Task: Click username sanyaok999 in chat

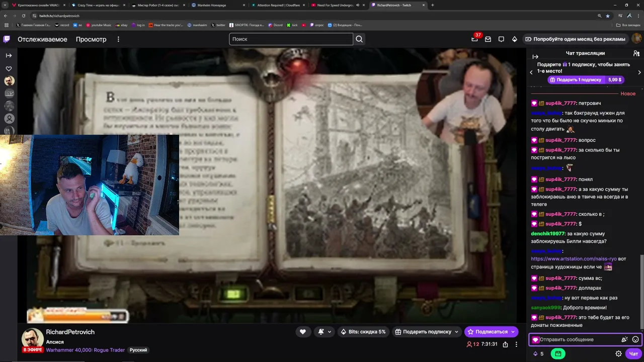Action: pos(546,308)
